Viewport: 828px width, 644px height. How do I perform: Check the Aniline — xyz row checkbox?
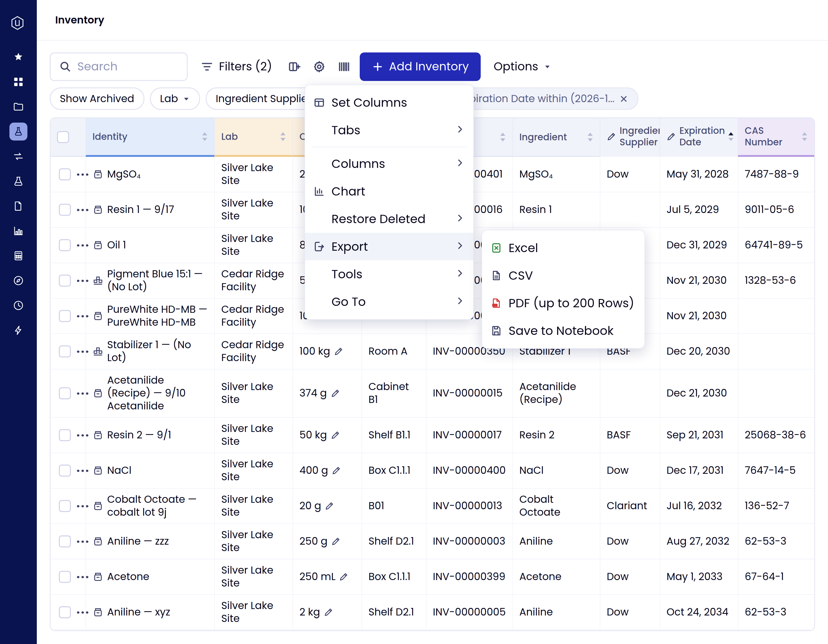[x=65, y=612]
